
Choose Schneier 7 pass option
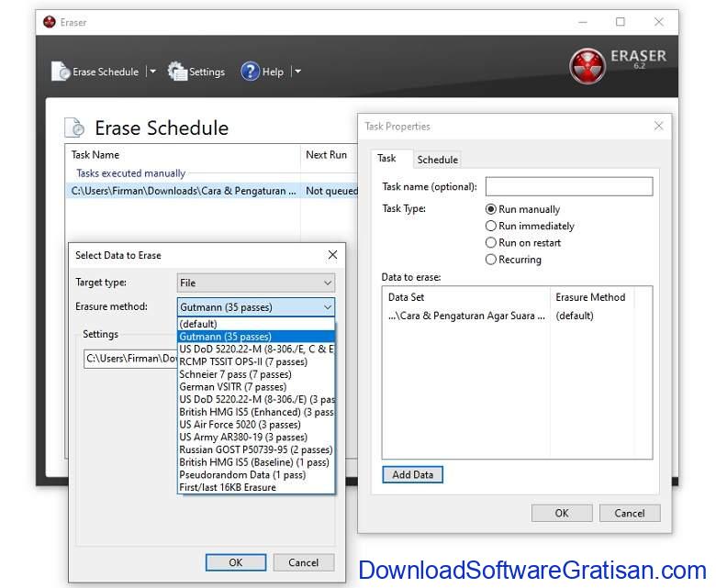pos(256,374)
